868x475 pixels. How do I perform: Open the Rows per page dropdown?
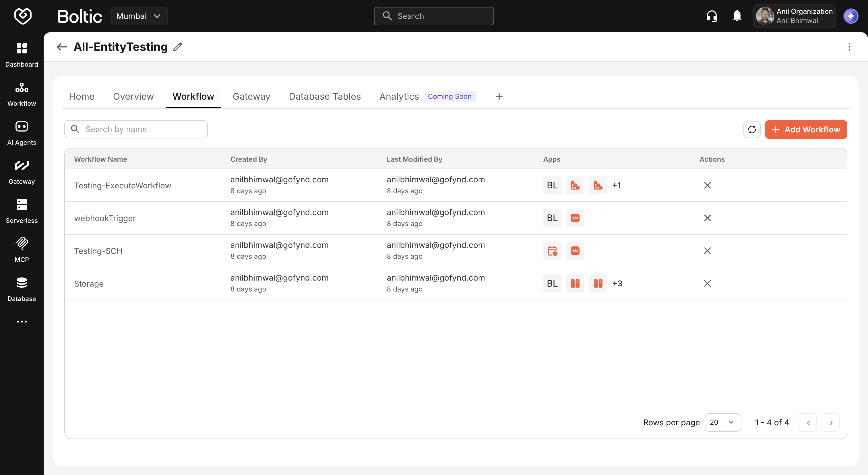click(722, 422)
